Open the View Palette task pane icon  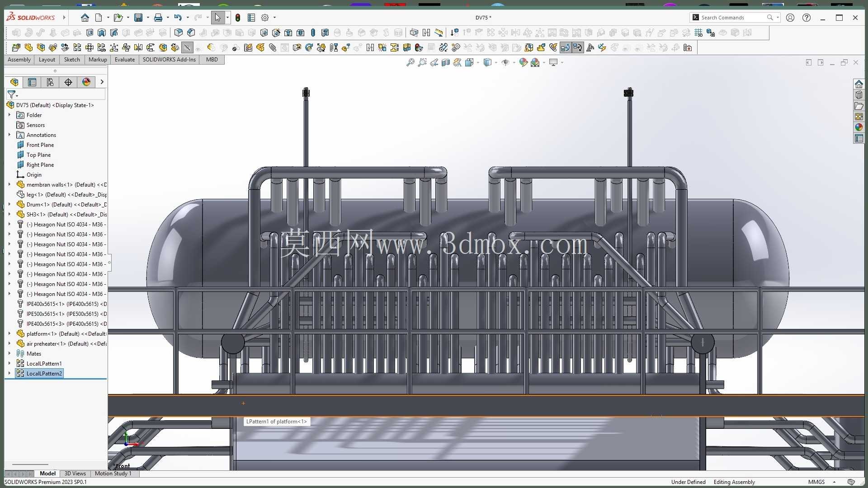pos(859,117)
